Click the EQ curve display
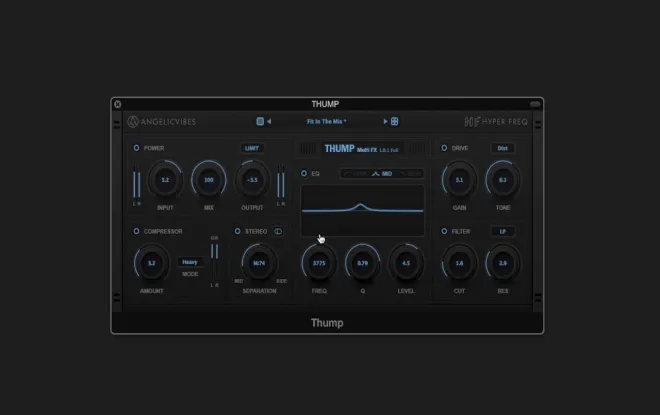Screen dimensions: 660x415 click(x=362, y=210)
